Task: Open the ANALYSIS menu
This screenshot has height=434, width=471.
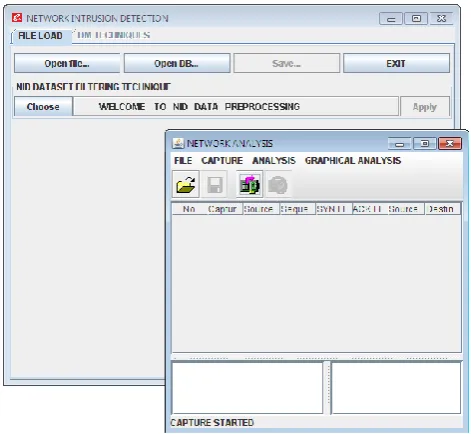Action: [x=274, y=161]
